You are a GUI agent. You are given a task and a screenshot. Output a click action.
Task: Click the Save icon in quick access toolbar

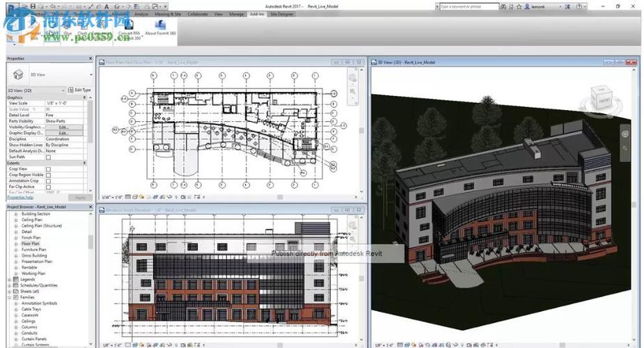point(33,6)
